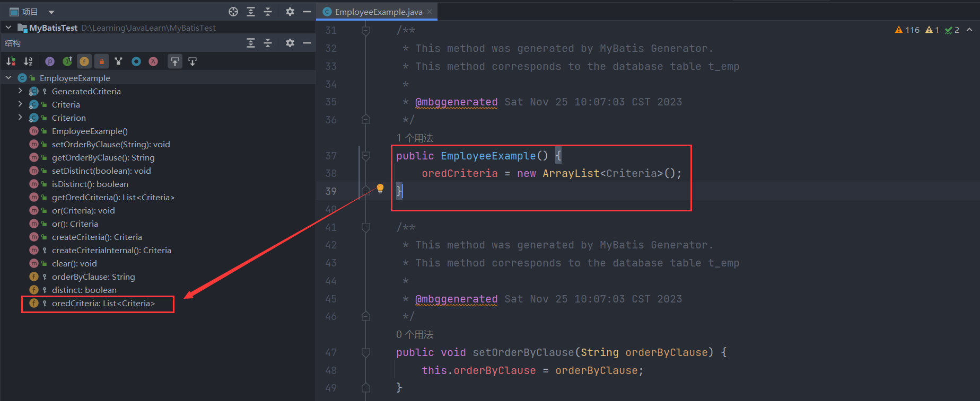Click the 1 weak warning indicator
Image resolution: width=980 pixels, height=401 pixels.
[932, 30]
